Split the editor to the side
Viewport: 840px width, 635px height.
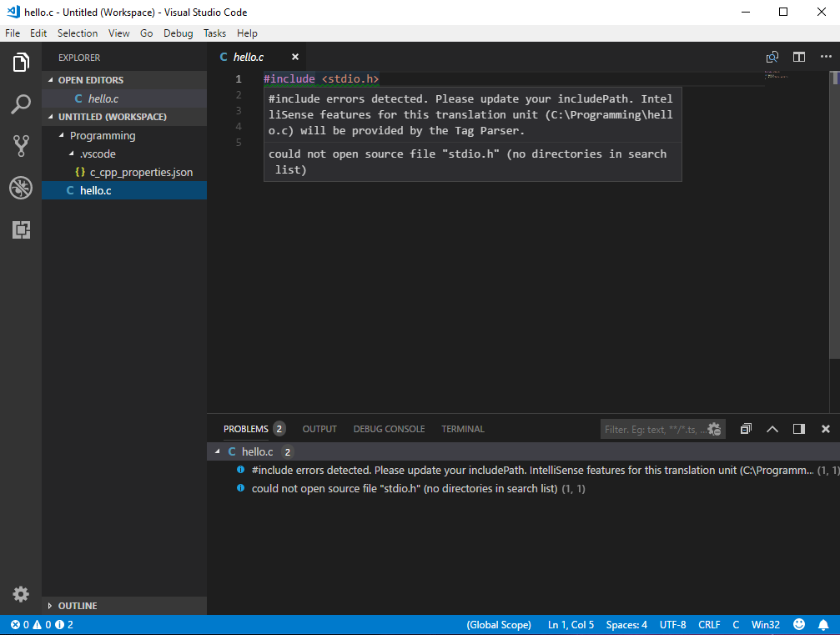click(x=798, y=57)
